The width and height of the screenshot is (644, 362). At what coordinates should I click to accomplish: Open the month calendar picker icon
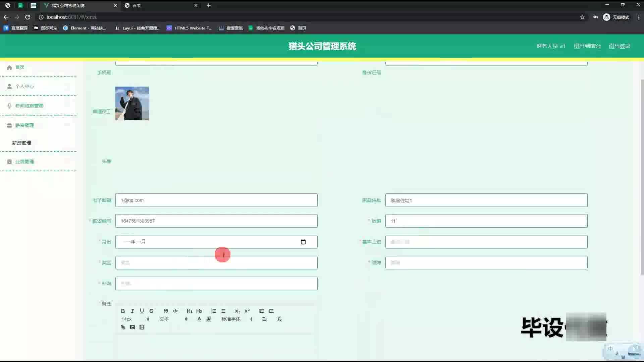point(303,242)
